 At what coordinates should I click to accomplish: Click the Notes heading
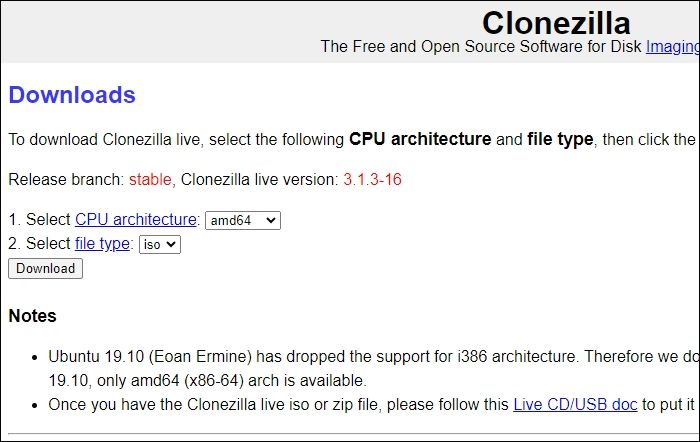(32, 316)
